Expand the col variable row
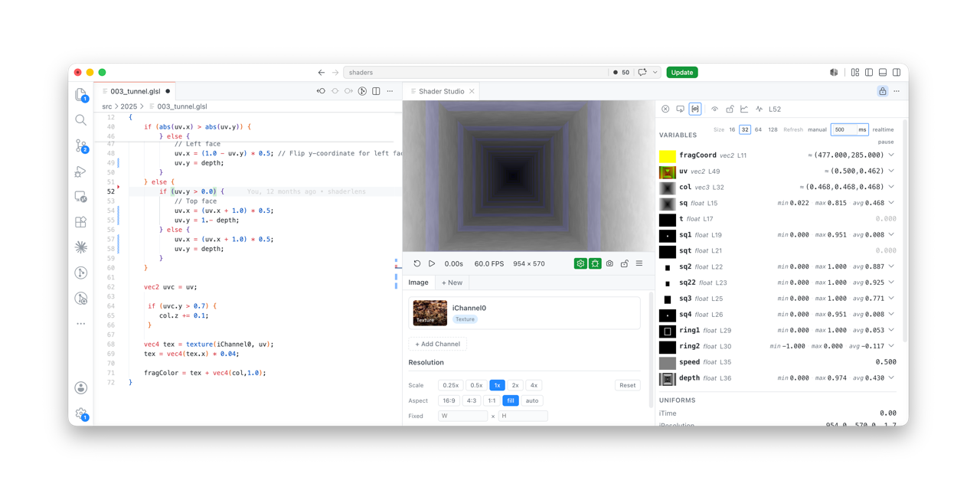Screen dimensions: 980x490 [892, 187]
